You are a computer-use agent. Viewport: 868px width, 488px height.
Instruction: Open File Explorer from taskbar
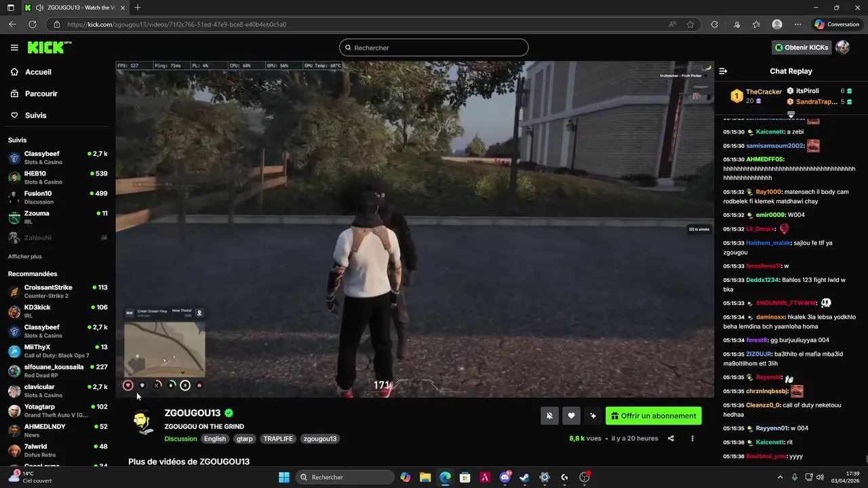point(425,477)
